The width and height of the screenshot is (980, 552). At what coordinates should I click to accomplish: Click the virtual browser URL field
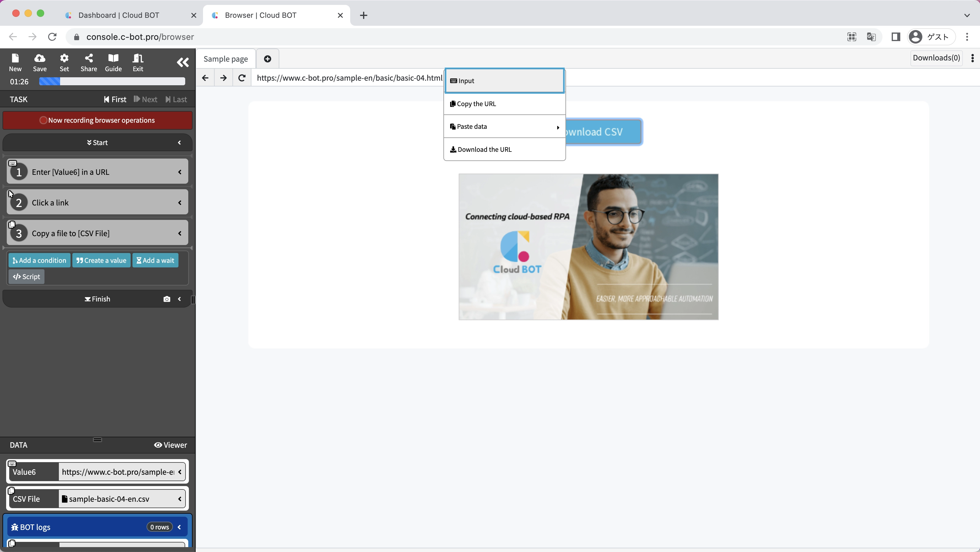tap(348, 78)
